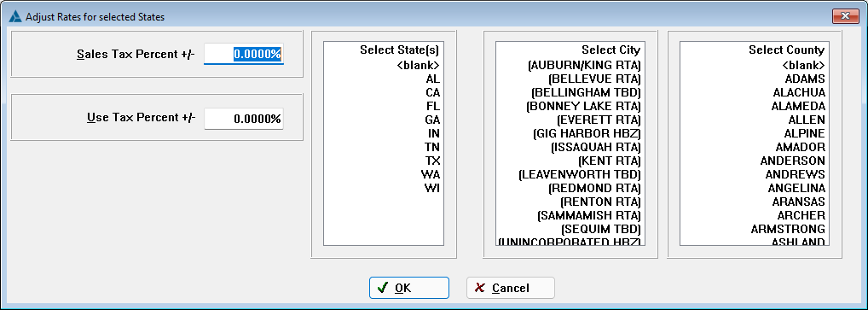
Task: Close the Adjust Rates dialog window
Action: pyautogui.click(x=845, y=16)
